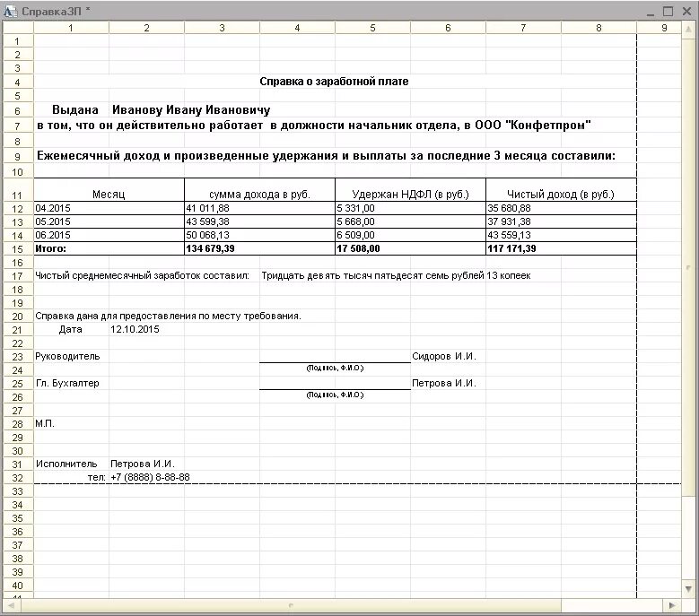Select month cell 06.2015
This screenshot has width=699, height=616.
[x=109, y=235]
